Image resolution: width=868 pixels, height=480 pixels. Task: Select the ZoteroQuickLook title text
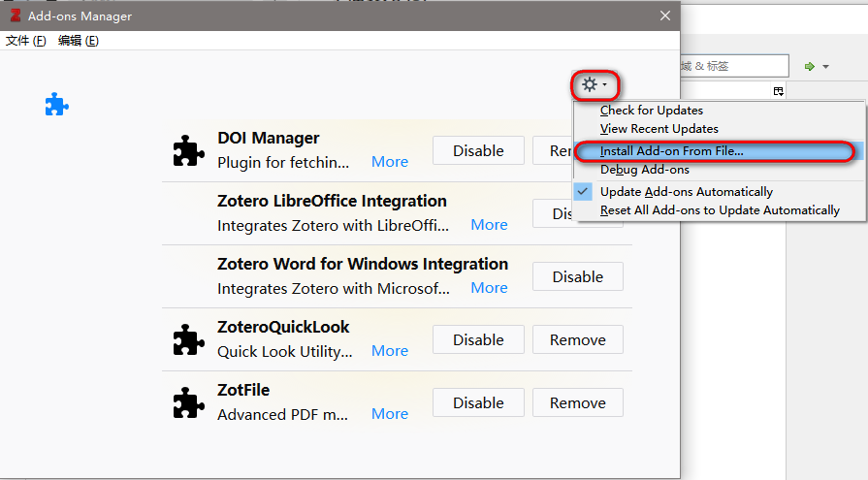click(283, 327)
